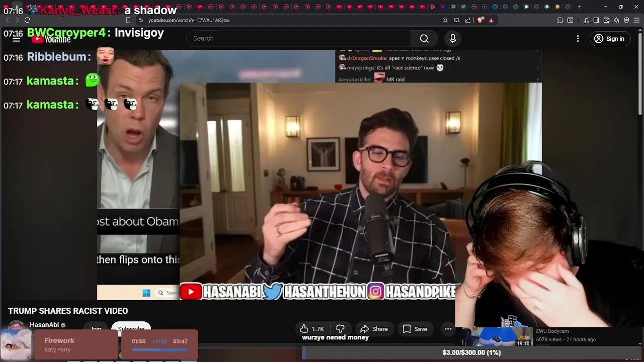644x362 pixels.
Task: Reload the page with the refresh icon
Action: [x=27, y=20]
